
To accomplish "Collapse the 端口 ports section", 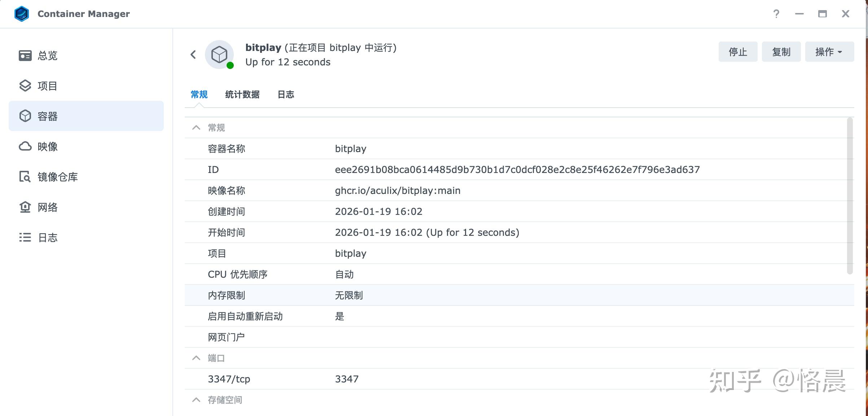I will click(x=196, y=358).
